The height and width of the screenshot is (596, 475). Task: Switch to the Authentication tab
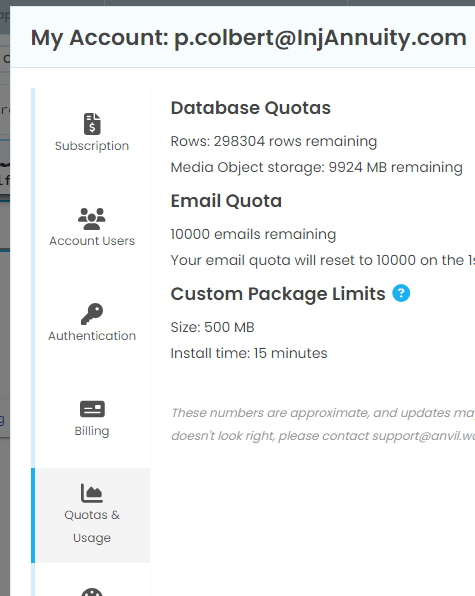92,325
